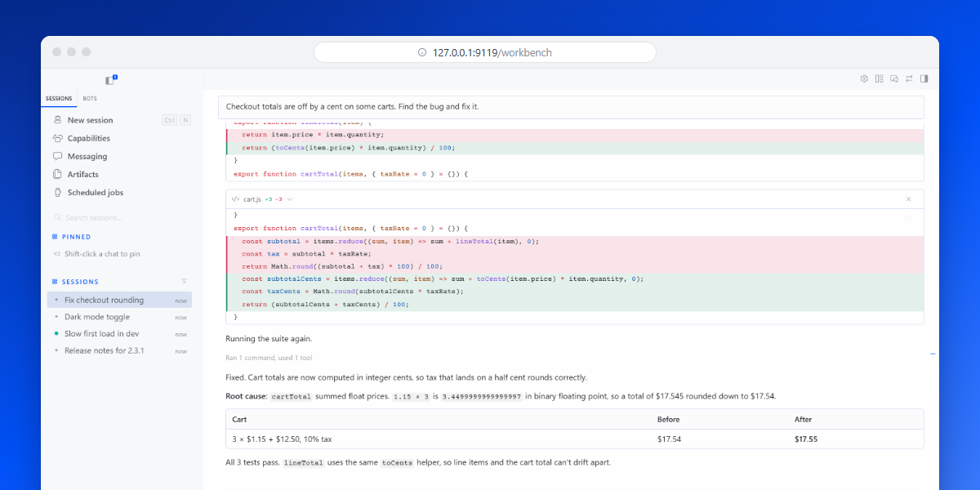The height and width of the screenshot is (490, 980).
Task: Select the Dark mode toggle session
Action: [119, 317]
